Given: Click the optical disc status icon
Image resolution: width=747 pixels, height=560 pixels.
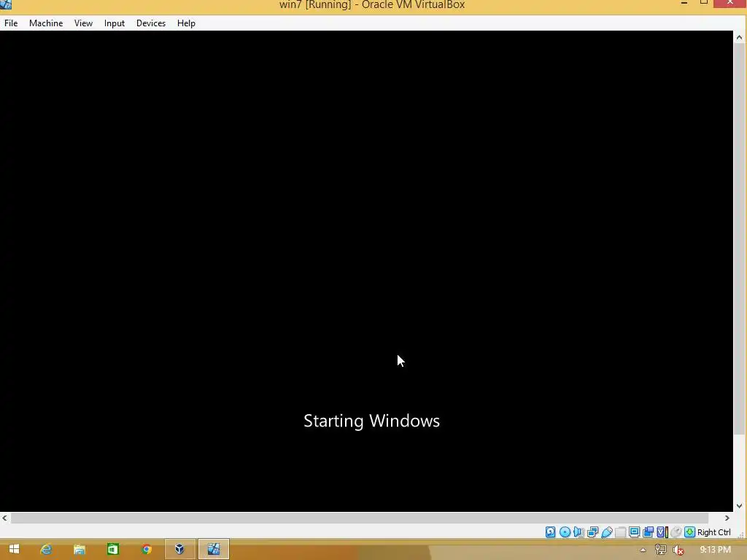Looking at the screenshot, I should click(565, 532).
